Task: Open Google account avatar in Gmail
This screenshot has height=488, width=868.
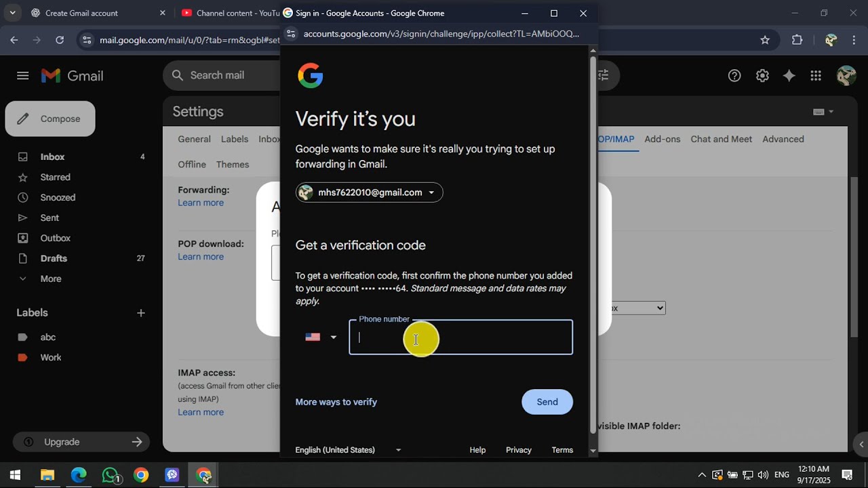Action: click(x=846, y=75)
